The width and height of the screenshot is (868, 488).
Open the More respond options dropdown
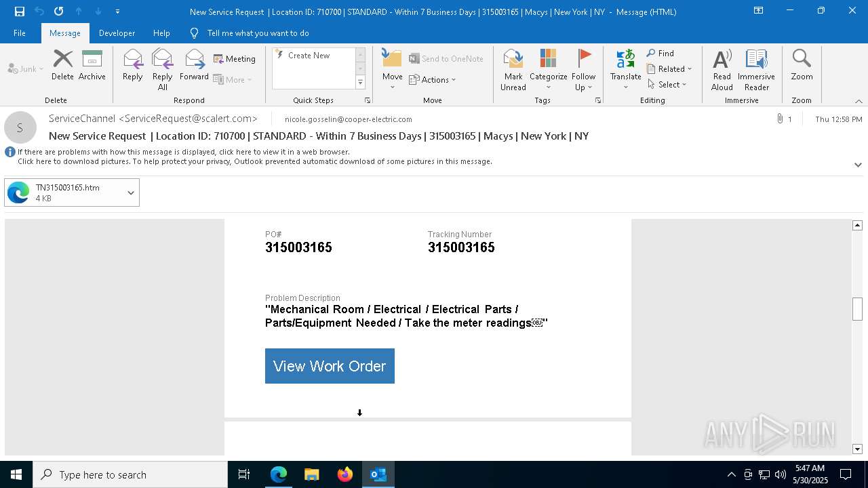[x=233, y=79]
